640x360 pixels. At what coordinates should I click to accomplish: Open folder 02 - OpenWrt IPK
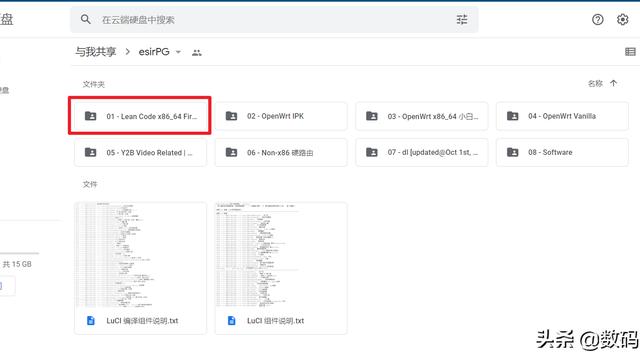coord(281,116)
